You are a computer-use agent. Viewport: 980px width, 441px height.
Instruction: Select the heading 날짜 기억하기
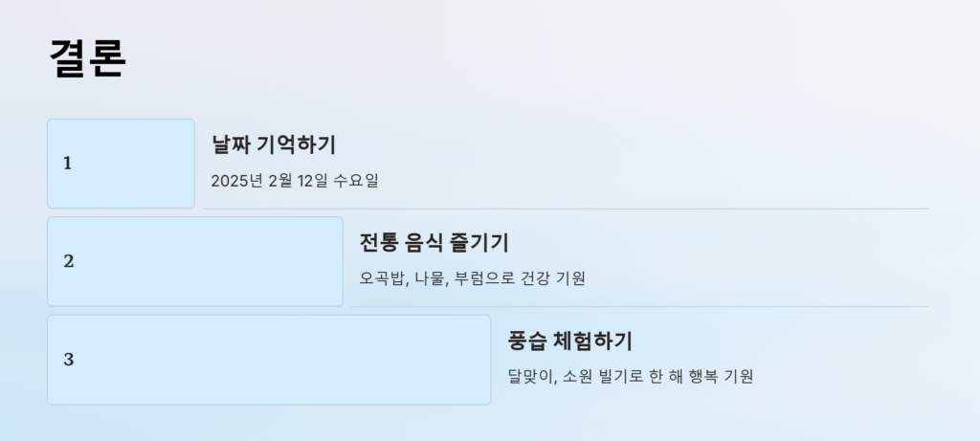pyautogui.click(x=274, y=144)
